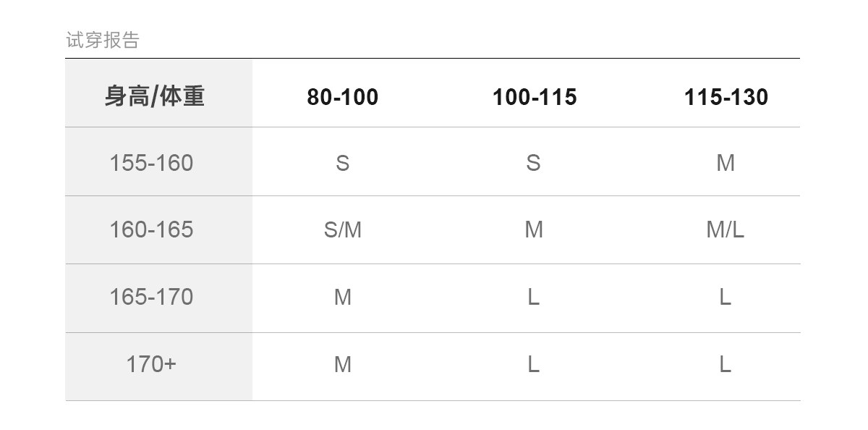Click the 115-130 weight column header
The width and height of the screenshot is (868, 430).
(726, 97)
